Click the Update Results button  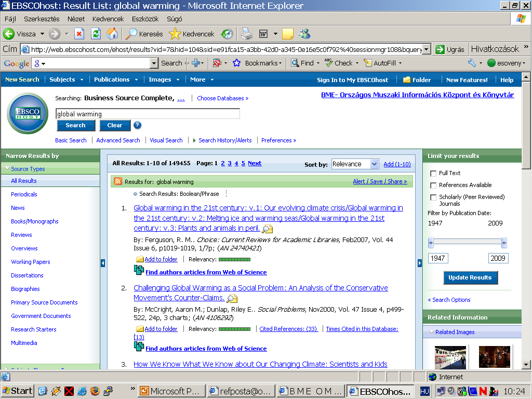click(470, 277)
